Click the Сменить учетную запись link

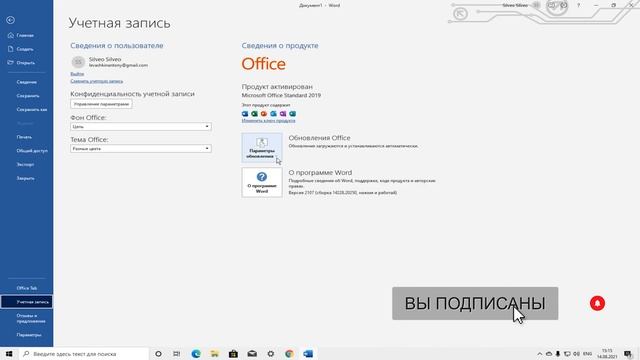pyautogui.click(x=96, y=81)
